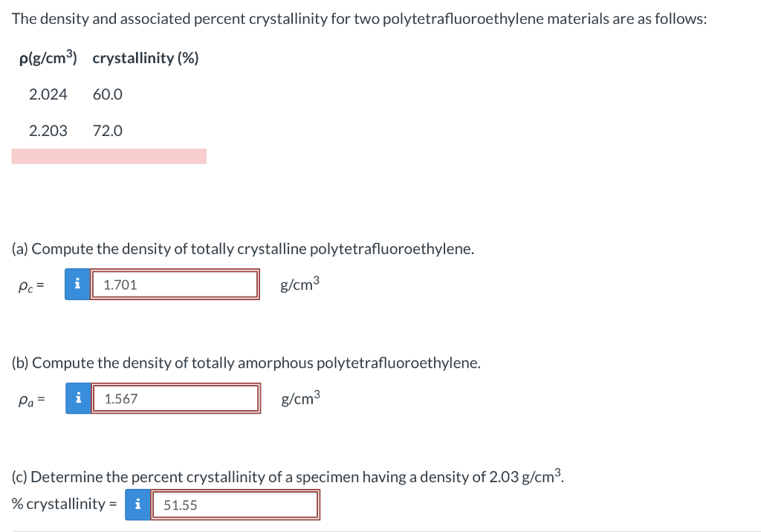The width and height of the screenshot is (761, 532).
Task: Click the blue i button next to ρa
Action: coord(77,398)
